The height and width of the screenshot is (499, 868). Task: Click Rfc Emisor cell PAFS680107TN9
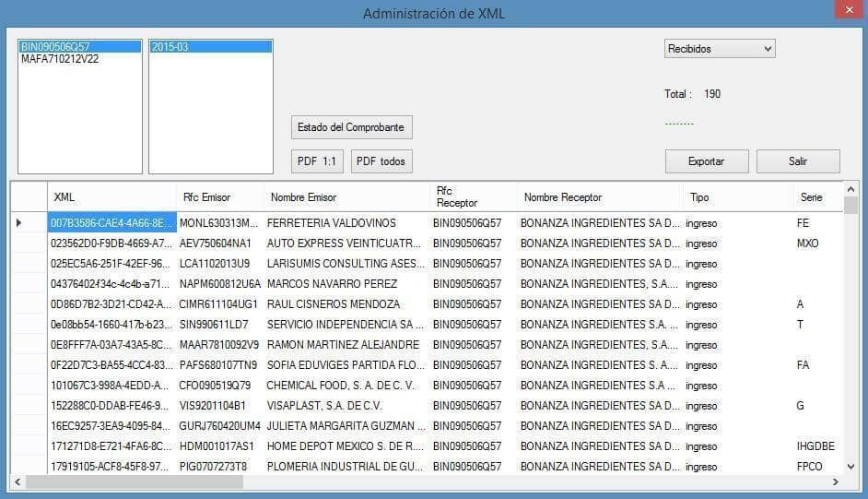pos(220,365)
